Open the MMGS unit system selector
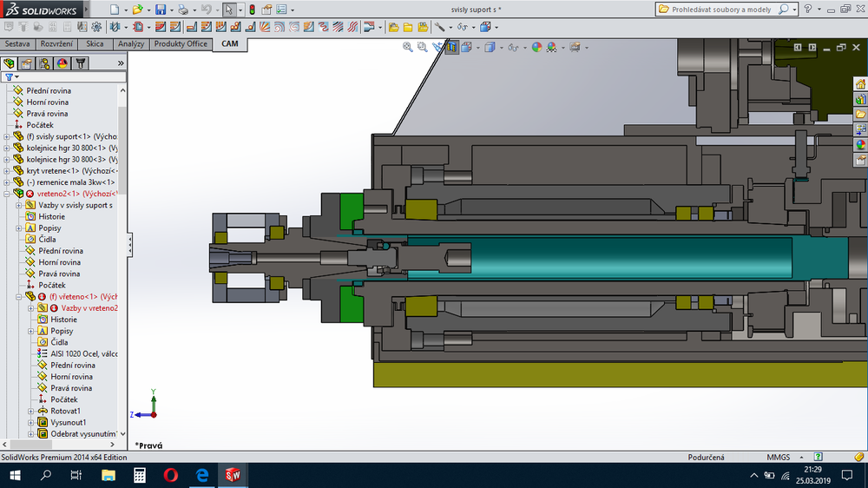 [778, 457]
